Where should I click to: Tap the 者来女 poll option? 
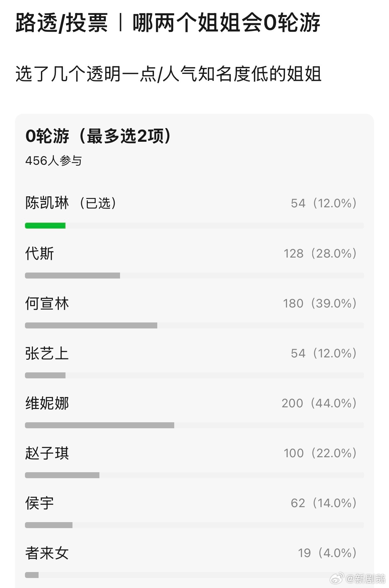(47, 553)
